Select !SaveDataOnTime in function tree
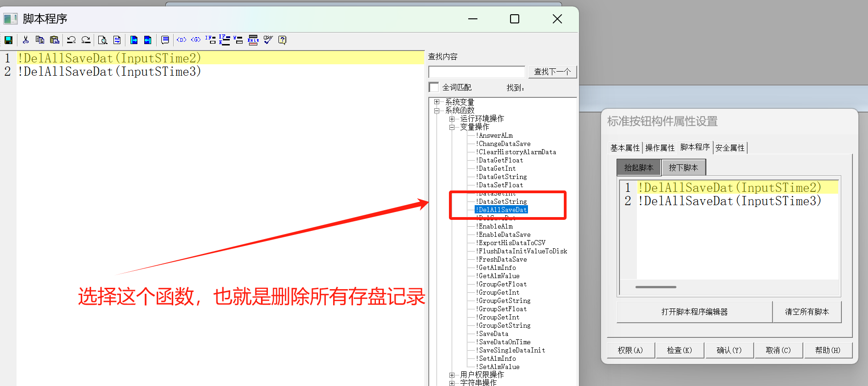 click(x=503, y=342)
